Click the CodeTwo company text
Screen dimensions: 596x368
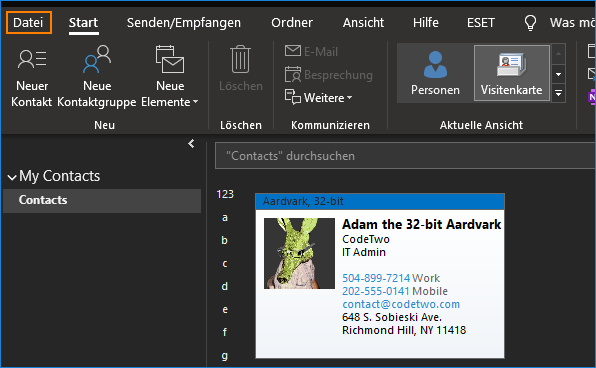coord(366,239)
